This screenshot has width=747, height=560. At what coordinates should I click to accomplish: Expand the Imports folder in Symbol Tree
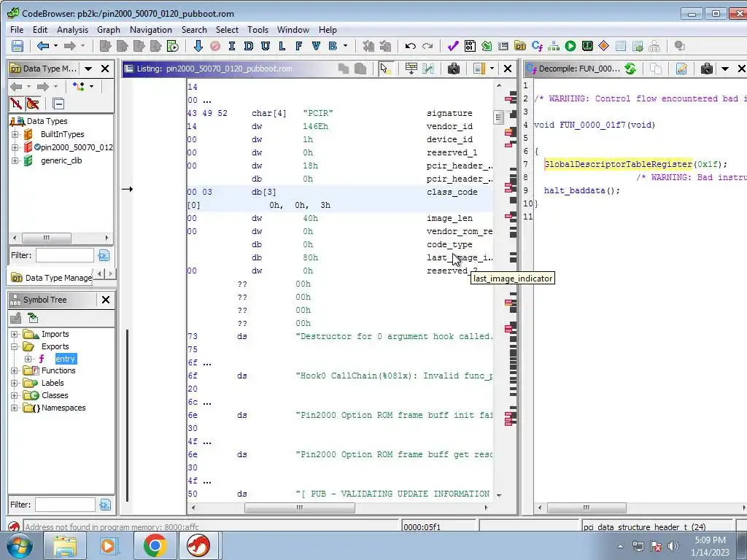click(15, 334)
